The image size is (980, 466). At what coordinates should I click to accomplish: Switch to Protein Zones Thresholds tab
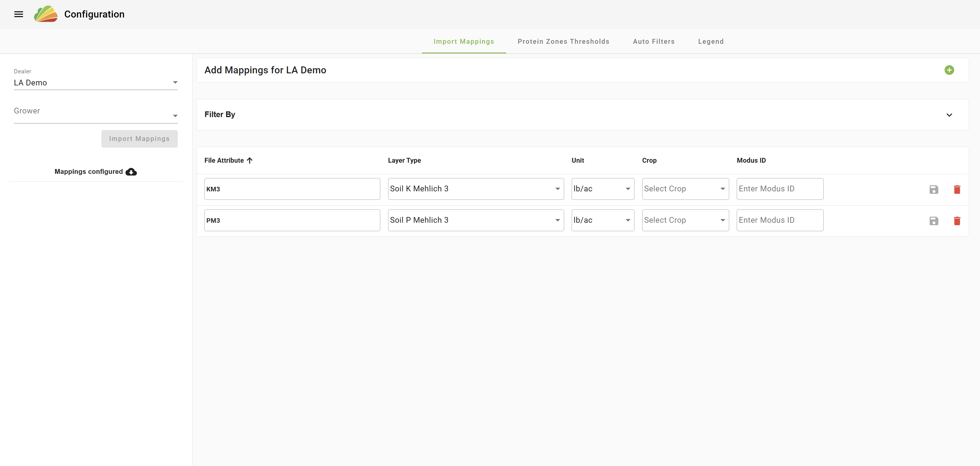point(563,41)
